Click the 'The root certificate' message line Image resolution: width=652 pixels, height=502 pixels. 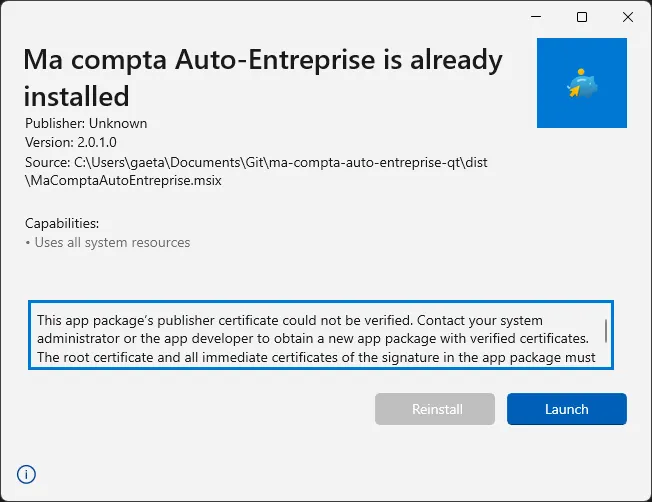click(x=316, y=357)
